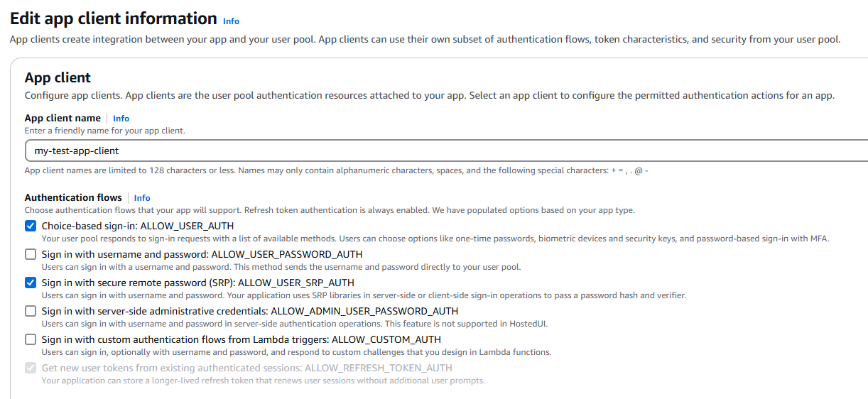Viewport: 868px width, 399px height.
Task: Enable the ALLOW_USER_PASSWORD_AUTH checkbox
Action: (31, 254)
